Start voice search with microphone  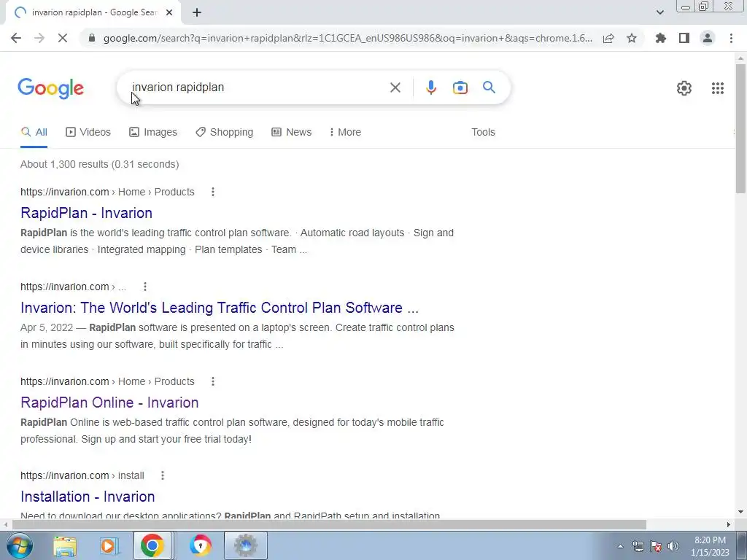(431, 87)
